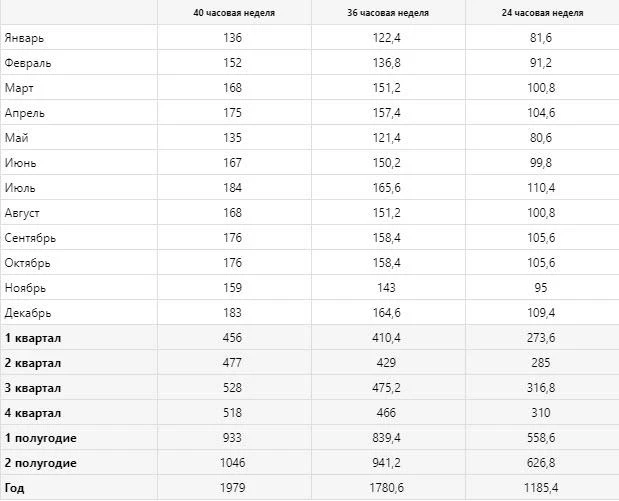Click the Май 36-hour value 121,4

point(391,138)
